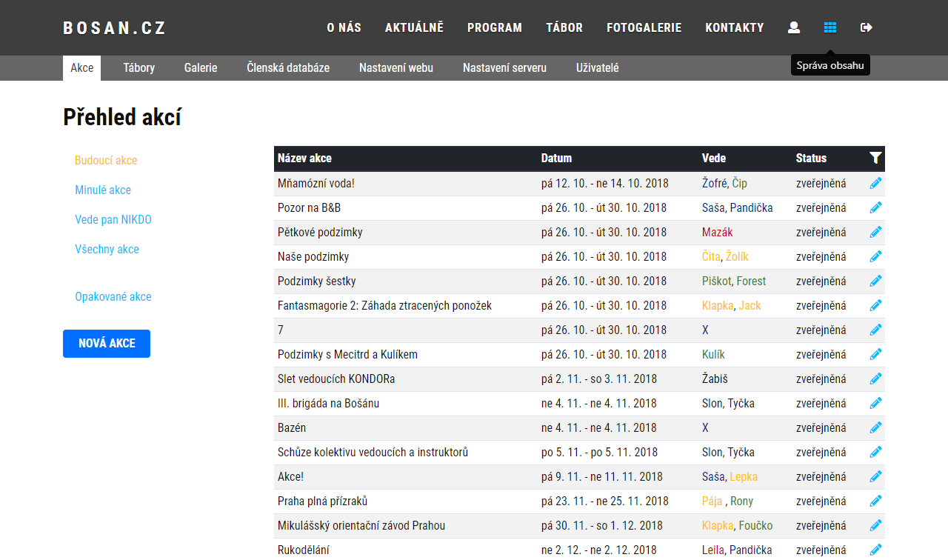Click edit pencil for Praha plná přízraků
This screenshot has height=560, width=948.
pyautogui.click(x=875, y=501)
